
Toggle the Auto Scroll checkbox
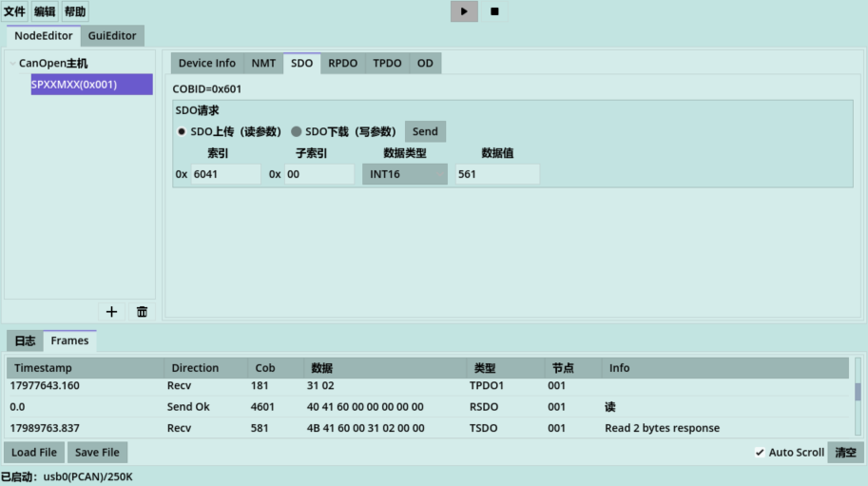(760, 452)
